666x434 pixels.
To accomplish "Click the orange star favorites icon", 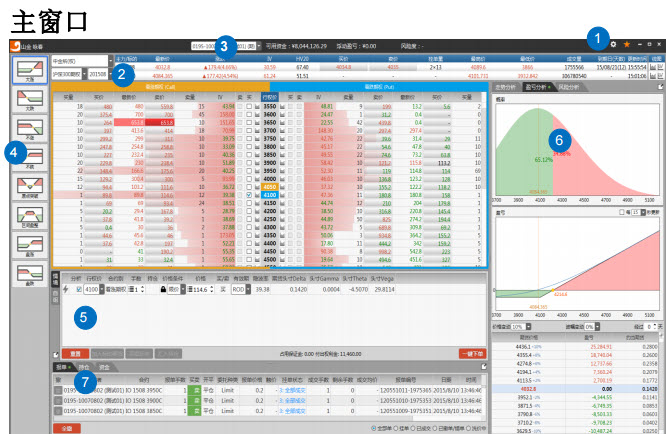I will 626,44.
